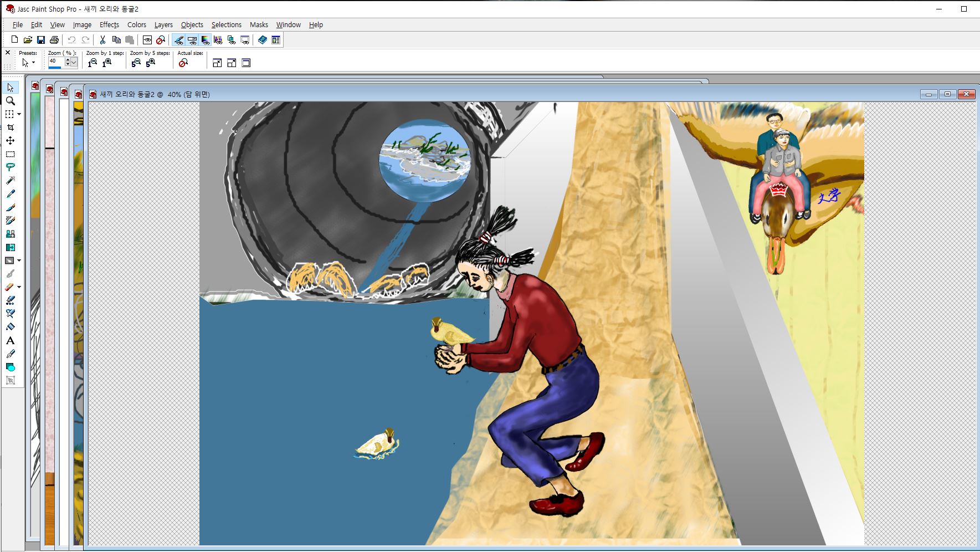Select the Crop tool
Screen dimensions: 980x552
point(10,127)
